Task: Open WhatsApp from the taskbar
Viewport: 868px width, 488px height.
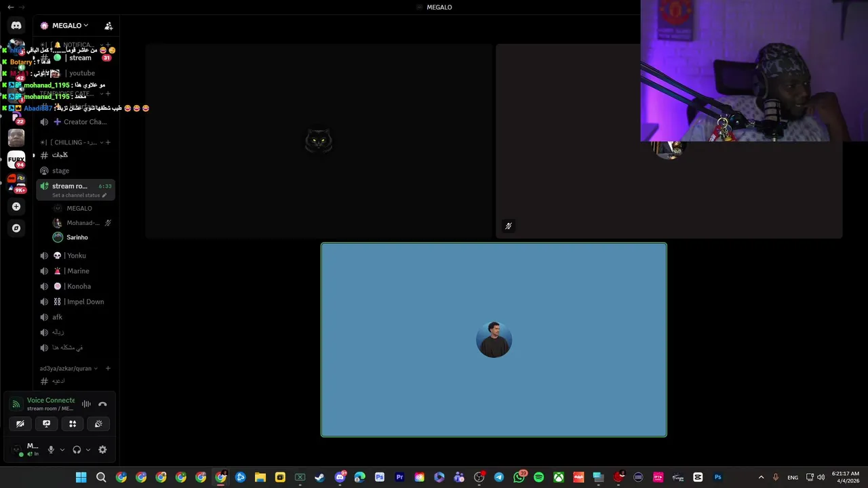Action: coord(519,477)
